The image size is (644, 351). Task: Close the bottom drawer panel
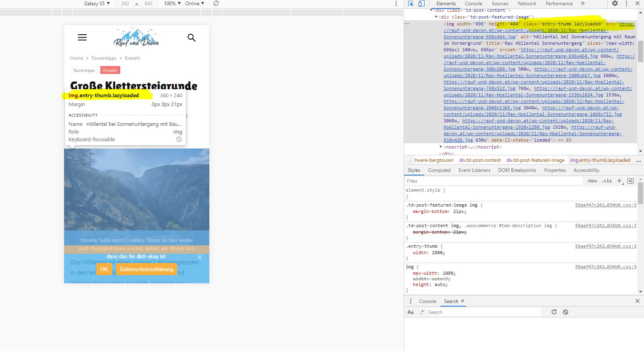pyautogui.click(x=638, y=301)
